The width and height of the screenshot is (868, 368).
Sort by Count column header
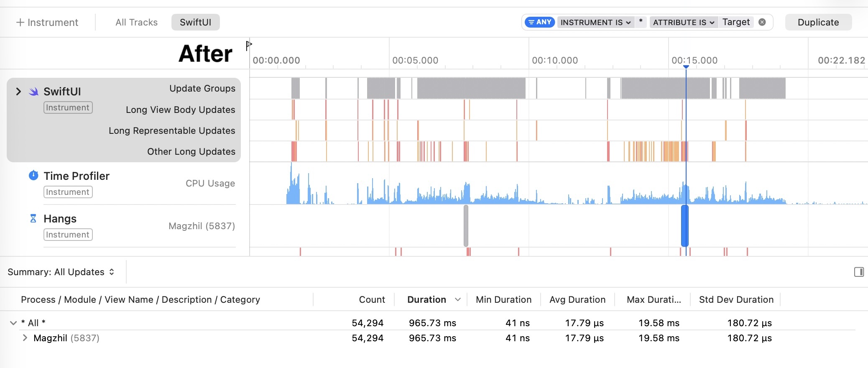click(372, 299)
